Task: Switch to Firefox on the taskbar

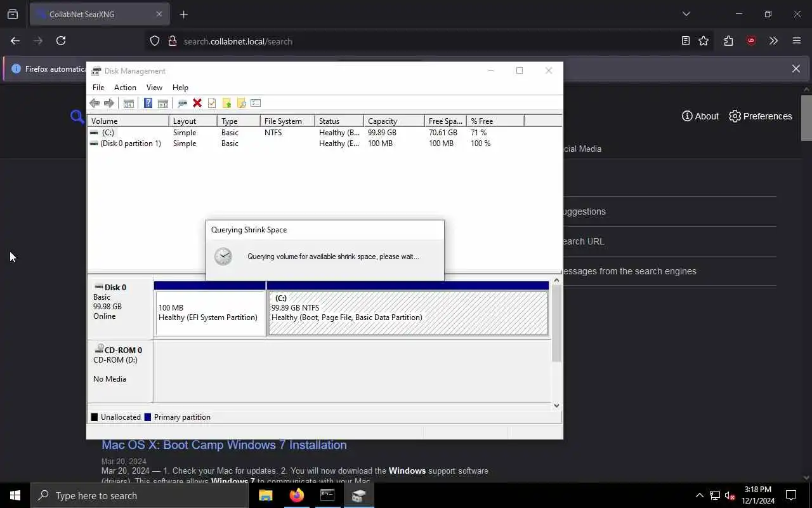Action: (297, 495)
